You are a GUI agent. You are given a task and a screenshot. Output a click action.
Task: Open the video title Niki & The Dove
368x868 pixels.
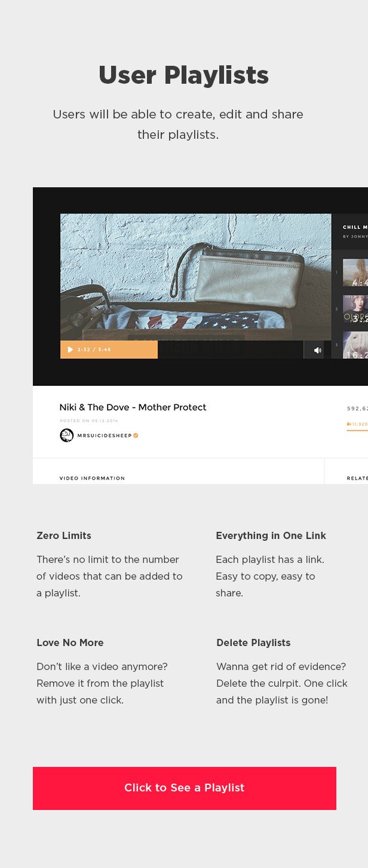click(x=133, y=407)
